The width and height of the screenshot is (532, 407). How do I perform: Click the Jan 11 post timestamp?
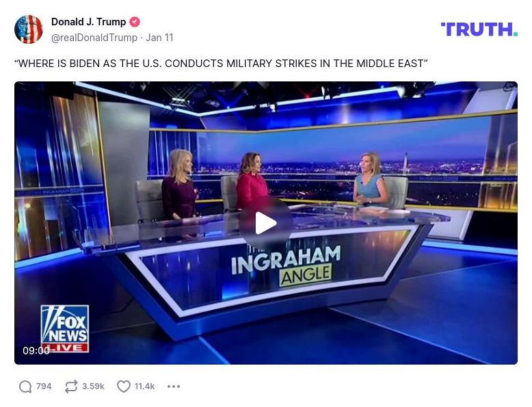pyautogui.click(x=159, y=38)
